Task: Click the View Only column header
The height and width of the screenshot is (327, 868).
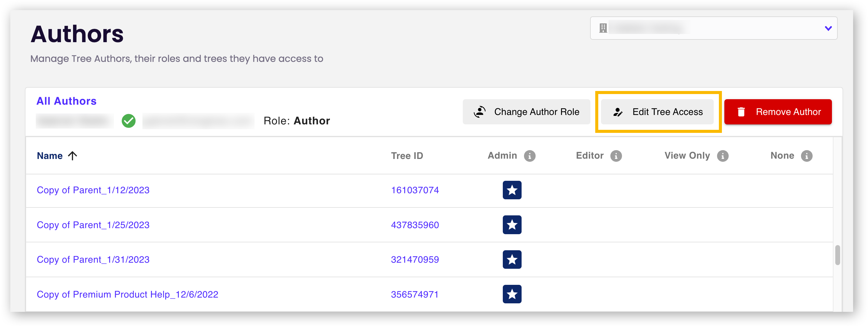Action: pyautogui.click(x=687, y=156)
